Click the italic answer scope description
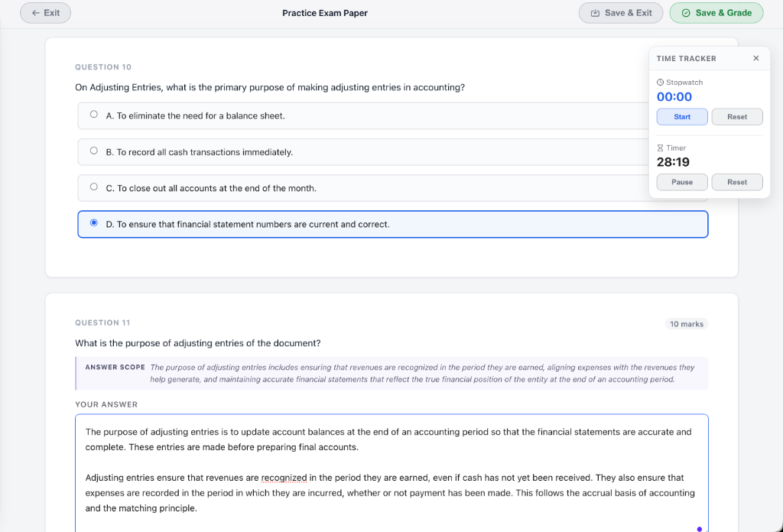783x532 pixels. coord(422,373)
